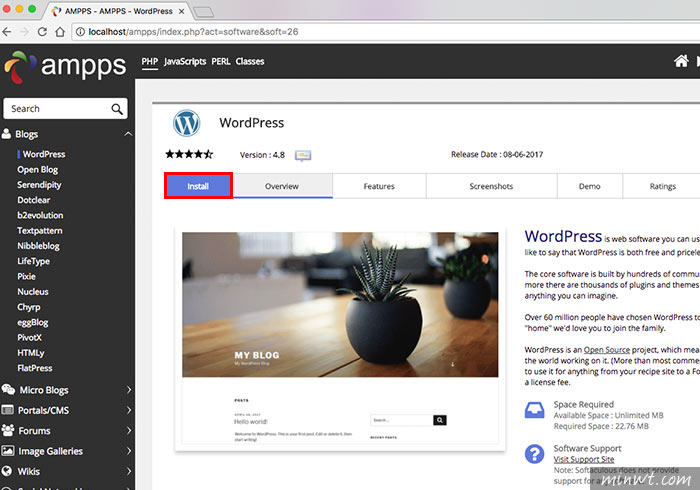Select the Classes menu
This screenshot has width=700, height=490.
click(250, 62)
